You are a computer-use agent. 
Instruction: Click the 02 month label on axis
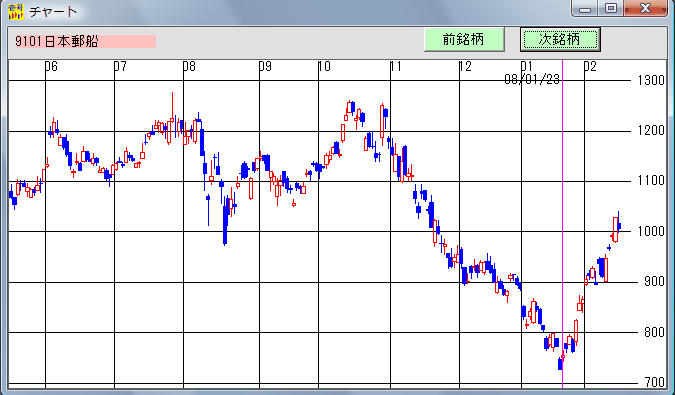(x=590, y=66)
